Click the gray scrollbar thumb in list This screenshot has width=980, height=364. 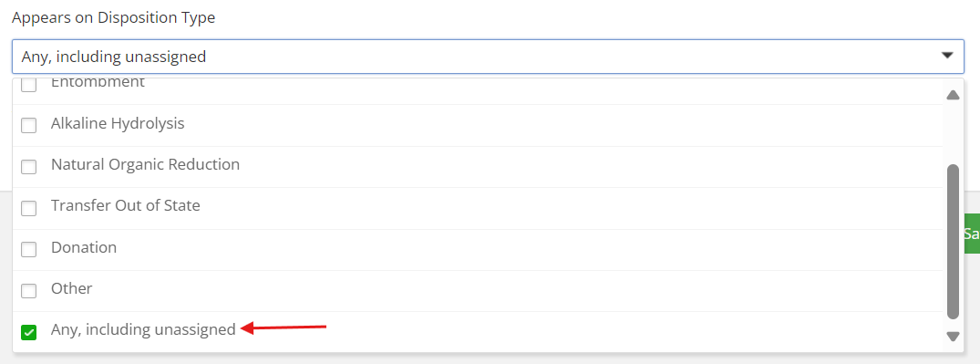tap(953, 242)
